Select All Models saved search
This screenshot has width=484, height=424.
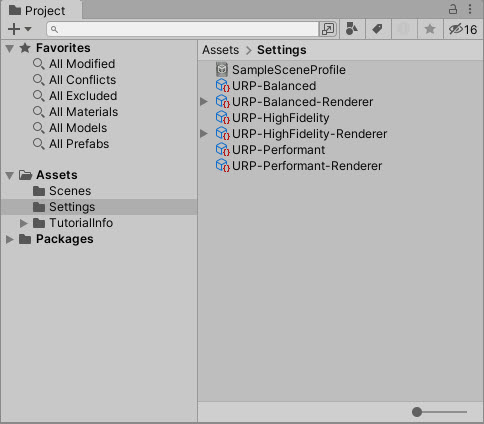78,128
